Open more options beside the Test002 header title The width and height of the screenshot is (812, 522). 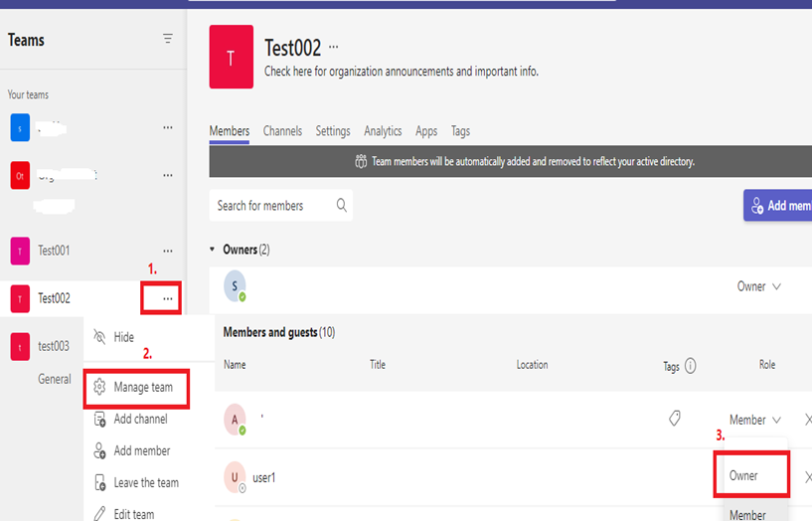click(334, 47)
